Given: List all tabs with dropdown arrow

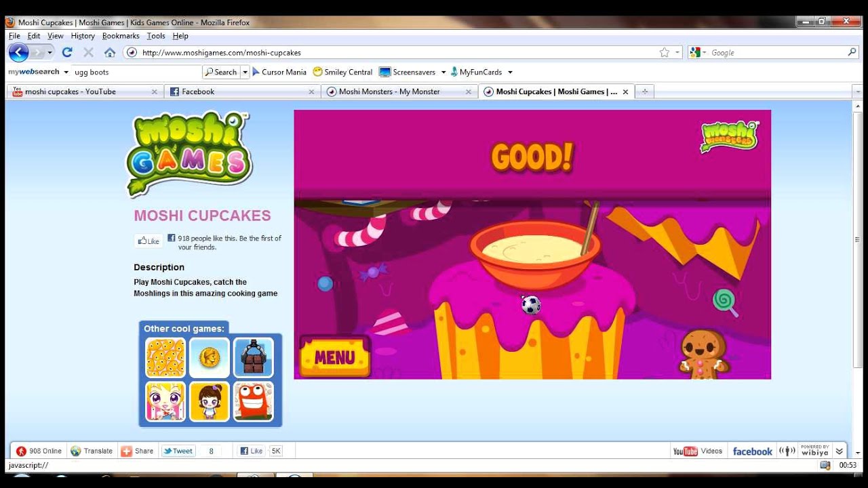Looking at the screenshot, I should [x=858, y=91].
